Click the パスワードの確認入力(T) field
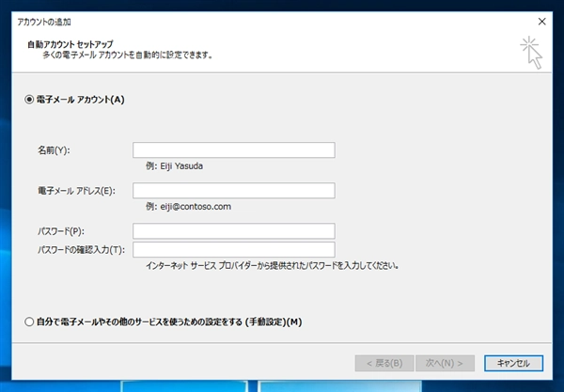 point(234,250)
